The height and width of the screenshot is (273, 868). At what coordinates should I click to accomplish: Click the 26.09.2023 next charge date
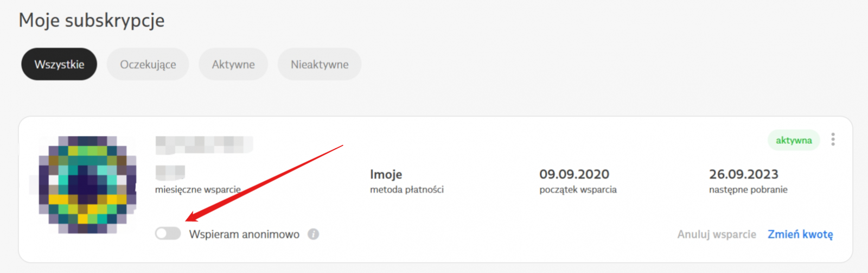(x=743, y=174)
